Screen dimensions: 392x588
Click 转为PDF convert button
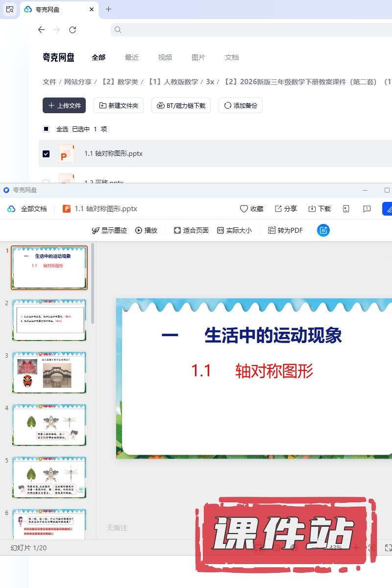pos(285,230)
